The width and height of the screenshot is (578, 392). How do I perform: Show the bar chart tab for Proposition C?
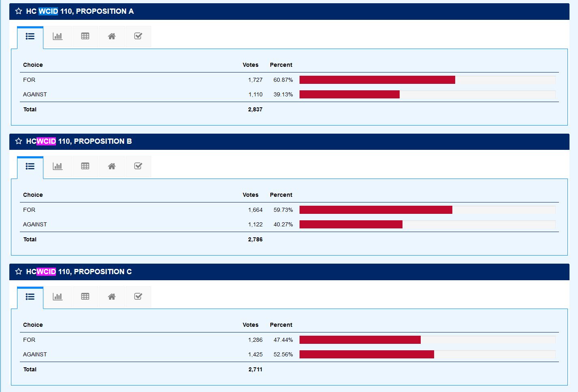point(58,297)
